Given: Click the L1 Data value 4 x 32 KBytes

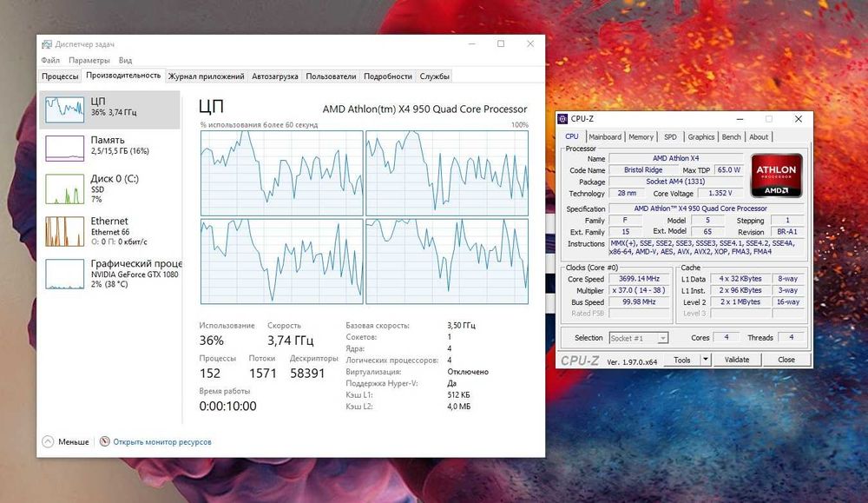Looking at the screenshot, I should click(740, 279).
